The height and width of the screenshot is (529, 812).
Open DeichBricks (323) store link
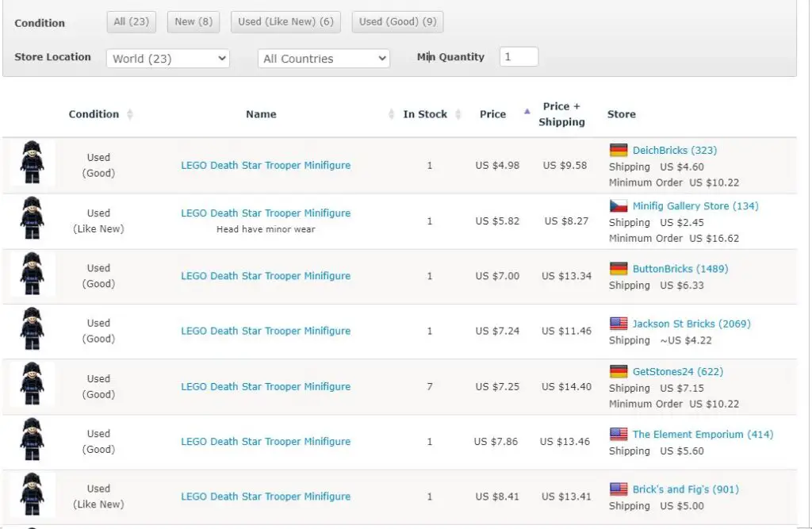click(674, 150)
